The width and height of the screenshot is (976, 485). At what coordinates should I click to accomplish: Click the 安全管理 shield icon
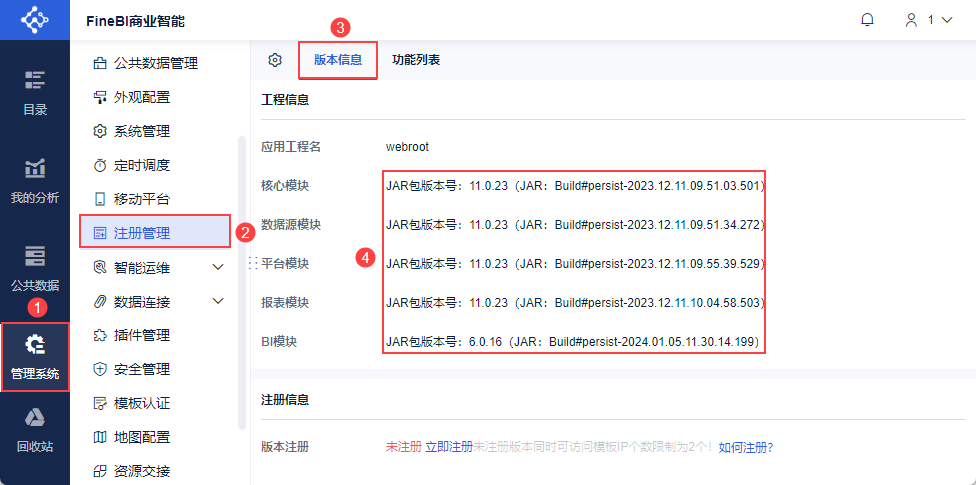[x=100, y=370]
